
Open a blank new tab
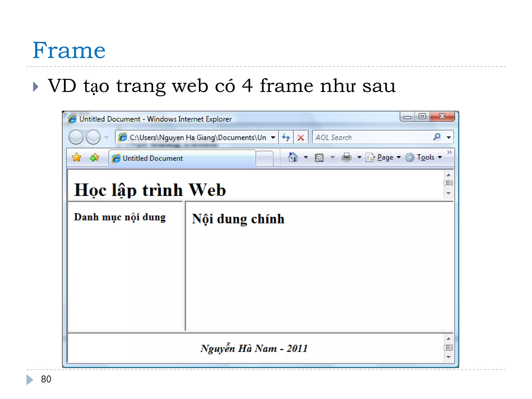coord(264,158)
